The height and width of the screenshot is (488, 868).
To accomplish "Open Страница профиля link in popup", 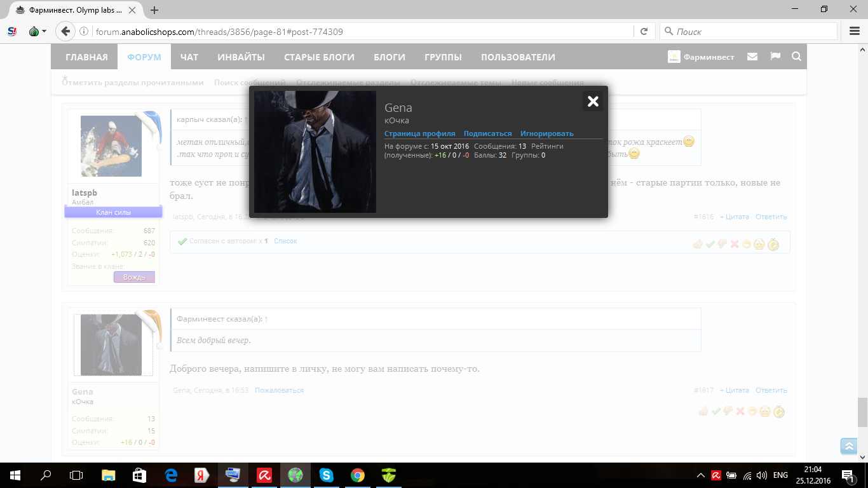I will [x=419, y=133].
